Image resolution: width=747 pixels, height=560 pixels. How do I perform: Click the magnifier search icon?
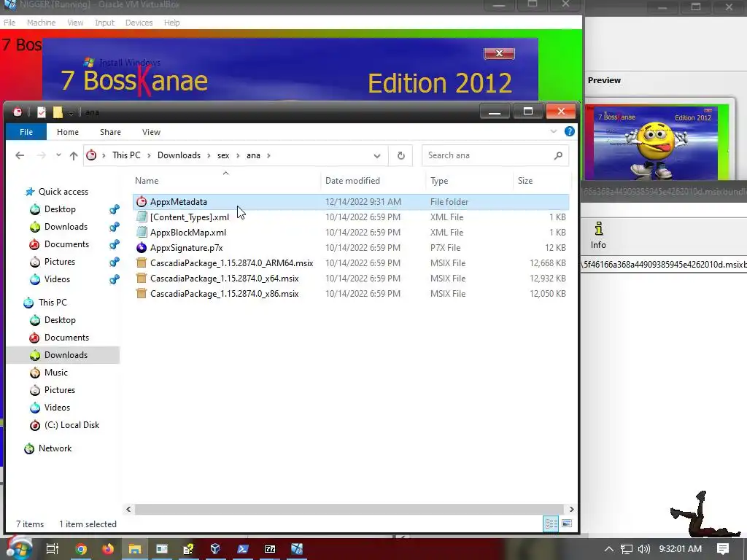[x=558, y=155]
